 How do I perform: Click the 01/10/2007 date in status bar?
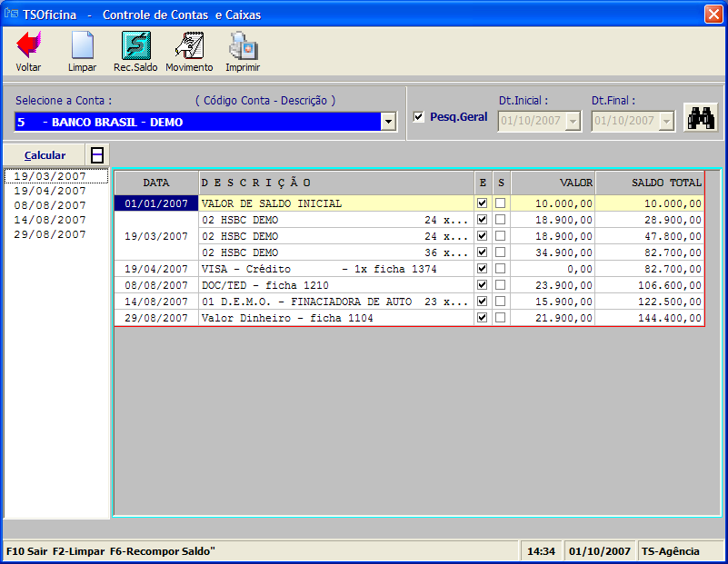pos(599,551)
